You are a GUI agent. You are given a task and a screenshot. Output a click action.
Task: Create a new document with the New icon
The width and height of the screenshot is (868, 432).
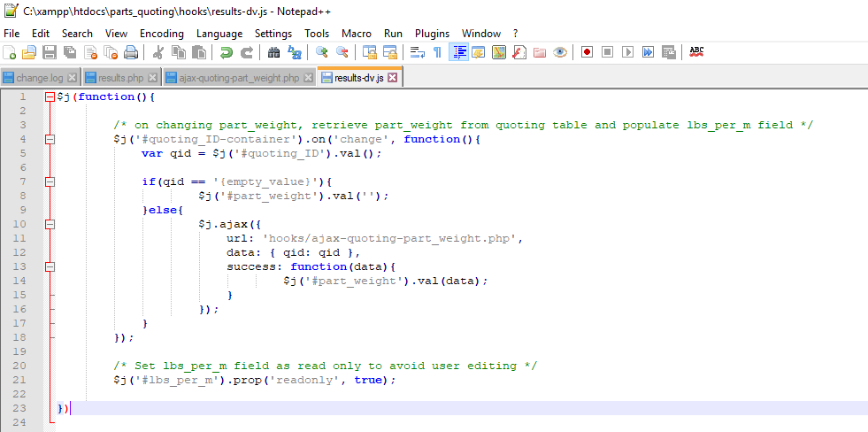pos(10,52)
